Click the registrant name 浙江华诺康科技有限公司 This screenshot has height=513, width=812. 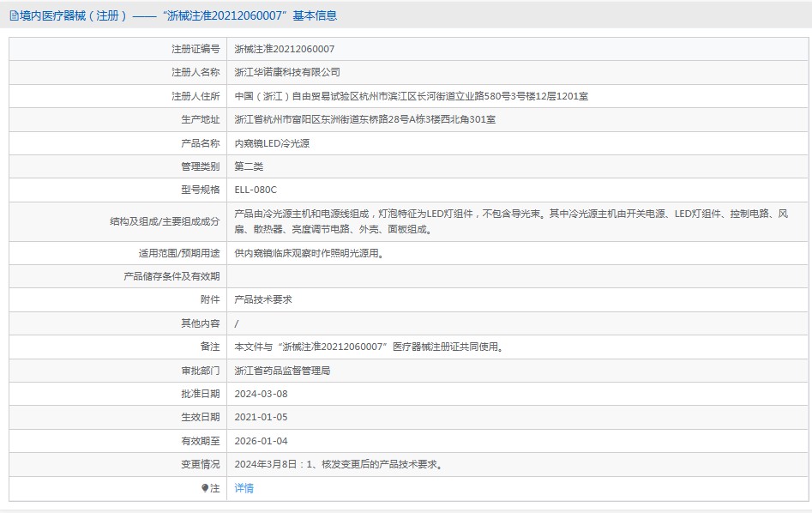(287, 73)
